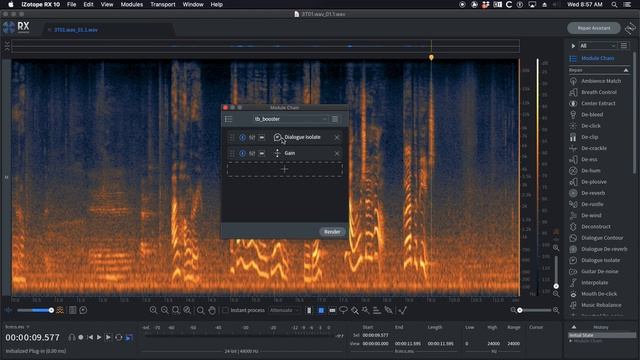Open the tb_booster preset dropdown

coord(290,119)
